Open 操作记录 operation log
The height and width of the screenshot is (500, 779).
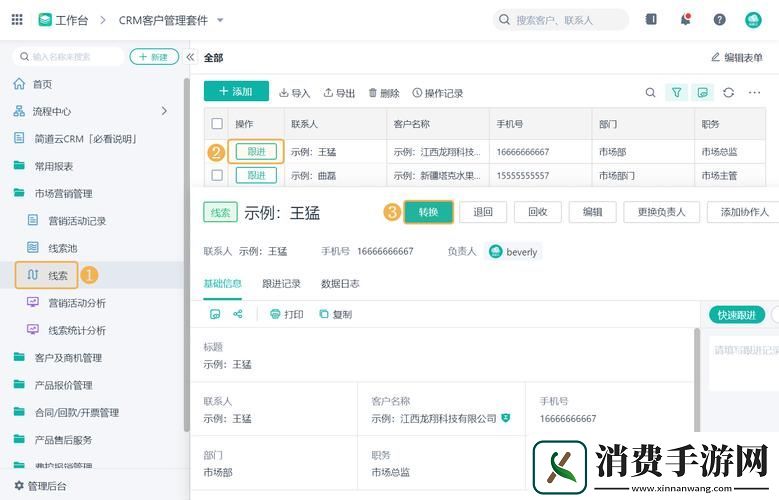click(x=438, y=93)
